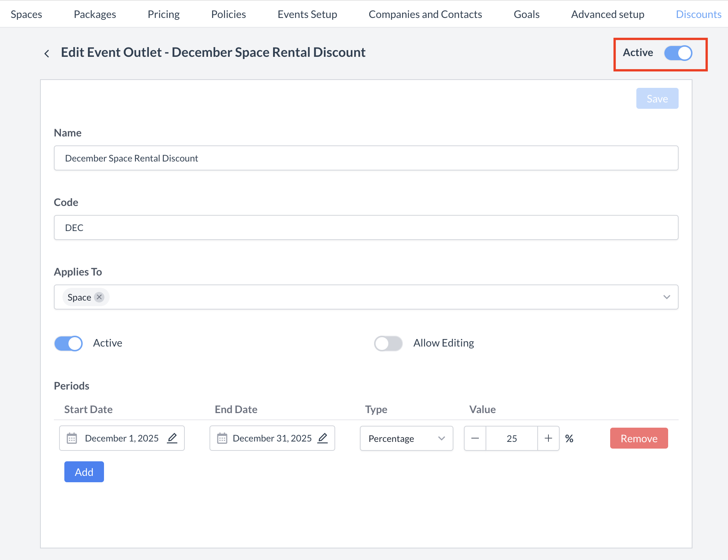
Task: Open the Percentage type dropdown
Action: (406, 438)
